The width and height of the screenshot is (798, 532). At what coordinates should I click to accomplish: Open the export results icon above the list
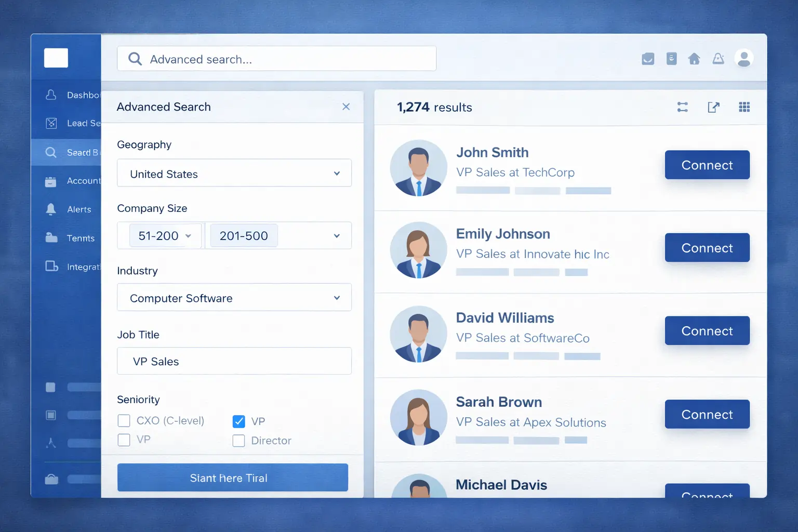tap(713, 107)
